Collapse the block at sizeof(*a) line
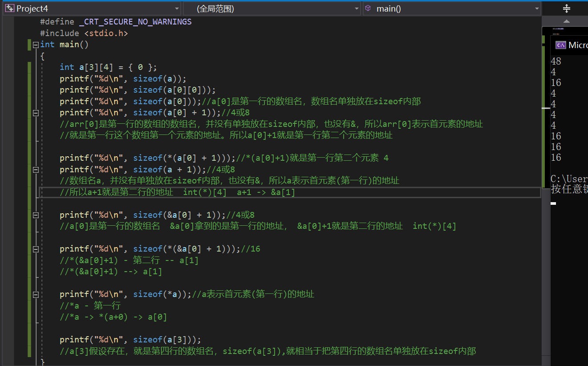The height and width of the screenshot is (366, 588). click(x=36, y=294)
